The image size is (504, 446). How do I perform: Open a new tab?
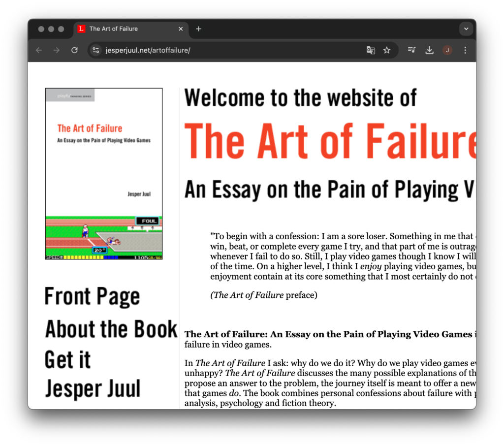click(198, 29)
